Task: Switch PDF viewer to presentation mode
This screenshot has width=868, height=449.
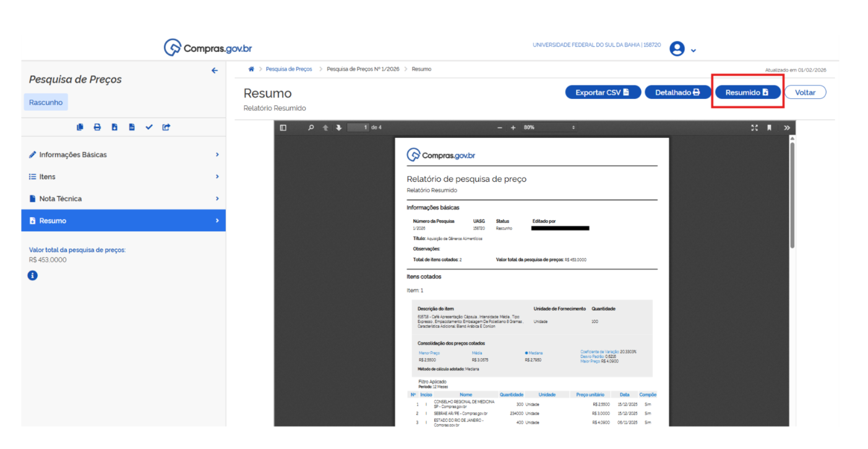Action: point(754,127)
